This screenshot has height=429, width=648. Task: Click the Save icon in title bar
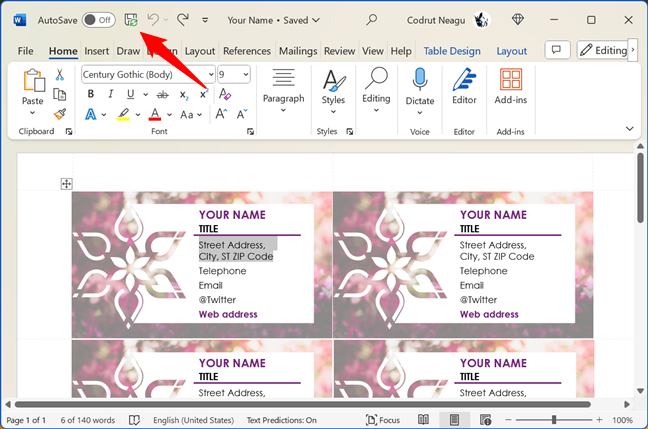pos(131,20)
